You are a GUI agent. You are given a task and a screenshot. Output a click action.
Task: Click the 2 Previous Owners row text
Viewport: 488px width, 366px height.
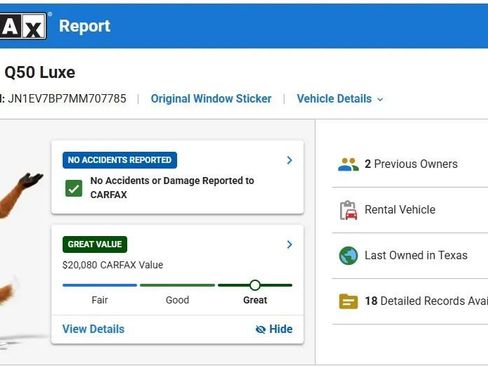coord(411,164)
